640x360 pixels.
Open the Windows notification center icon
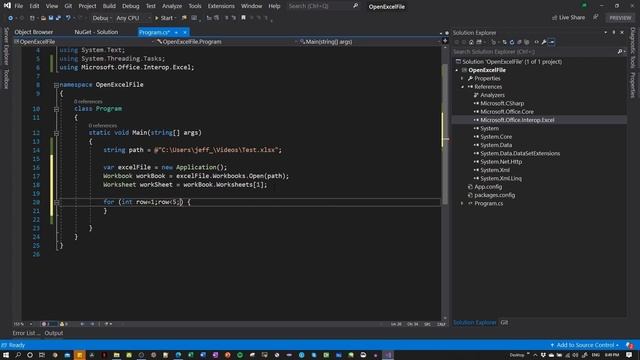point(629,355)
